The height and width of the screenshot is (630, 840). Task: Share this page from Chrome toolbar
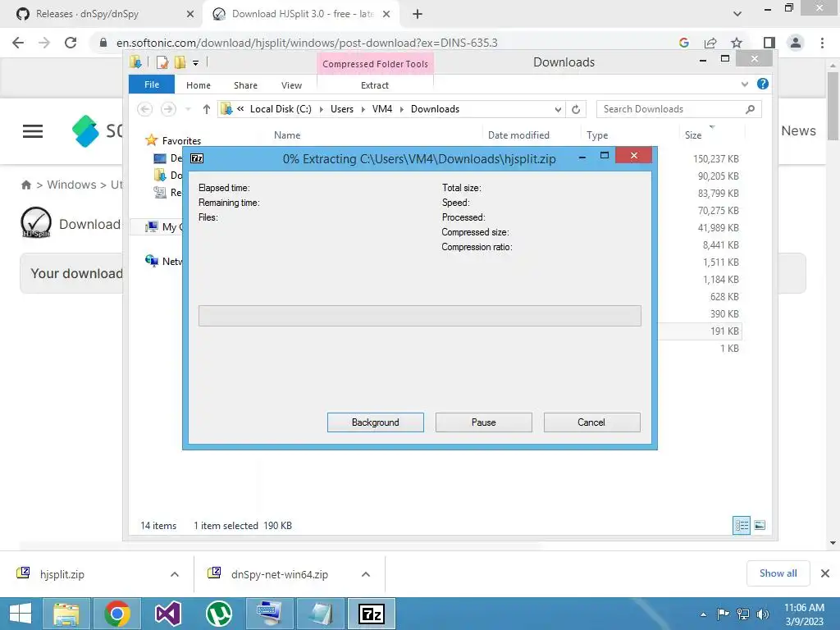pos(710,43)
